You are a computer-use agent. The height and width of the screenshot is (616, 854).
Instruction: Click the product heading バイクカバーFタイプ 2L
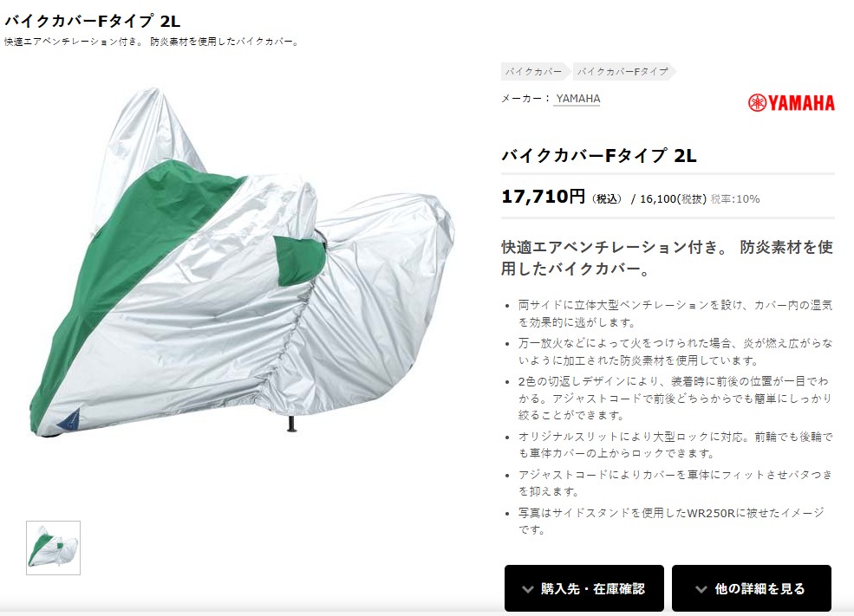598,156
